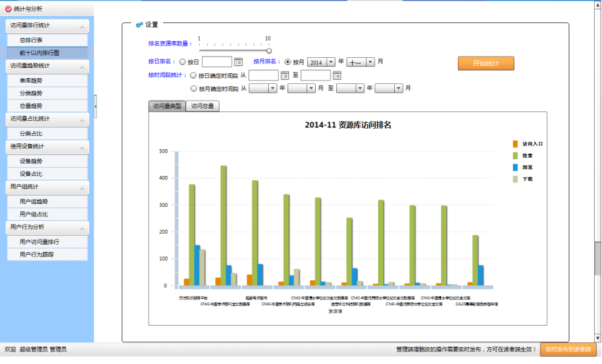Click the 排名资源库数量 slider handle

click(269, 50)
